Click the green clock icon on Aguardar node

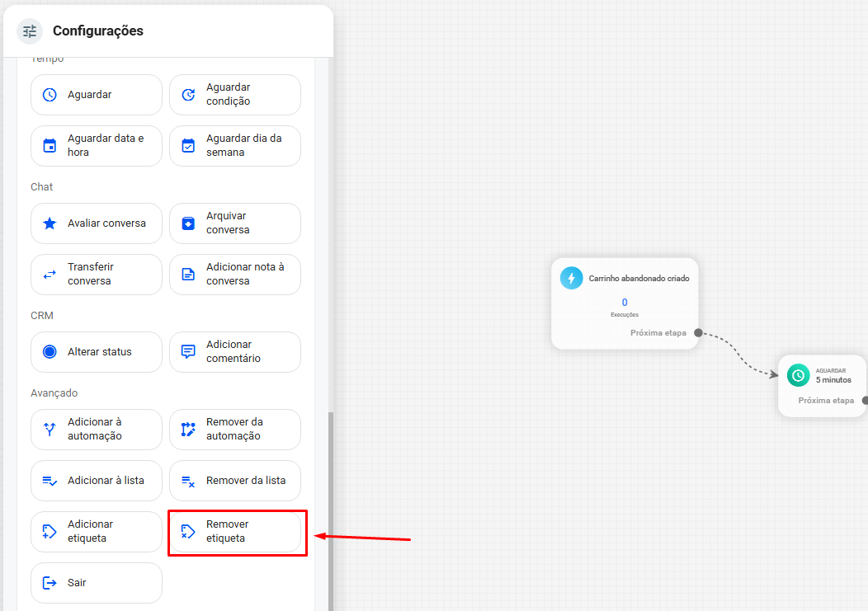tap(798, 375)
